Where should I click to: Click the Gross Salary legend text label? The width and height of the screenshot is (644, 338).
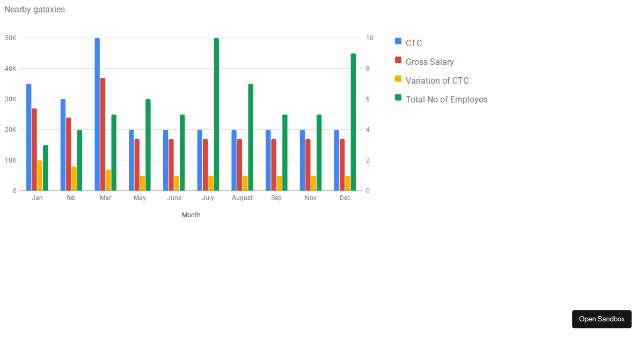pyautogui.click(x=429, y=61)
